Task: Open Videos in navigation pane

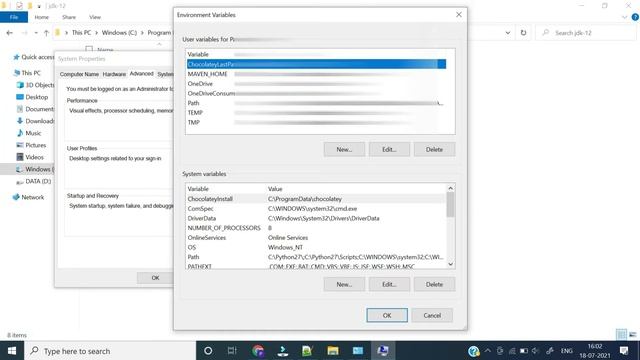Action: point(30,157)
